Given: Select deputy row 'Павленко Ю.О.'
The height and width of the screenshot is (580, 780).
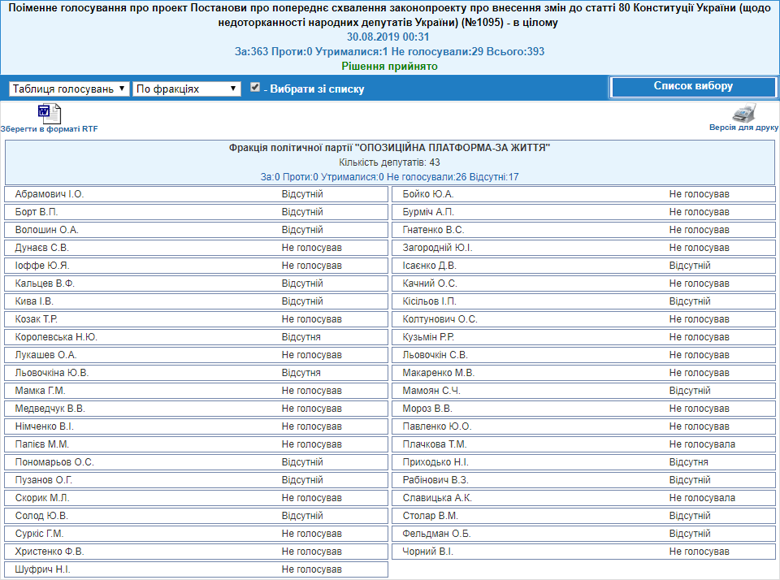Looking at the screenshot, I should [x=584, y=427].
